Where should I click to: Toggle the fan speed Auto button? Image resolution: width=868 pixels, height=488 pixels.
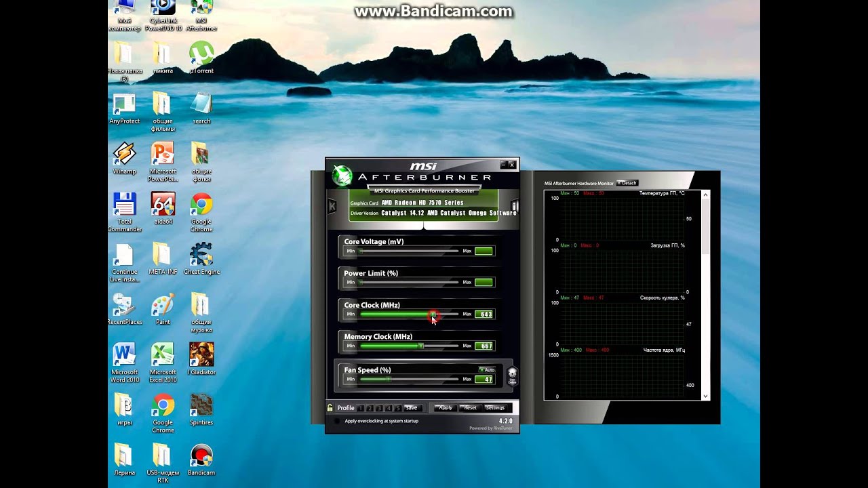487,370
